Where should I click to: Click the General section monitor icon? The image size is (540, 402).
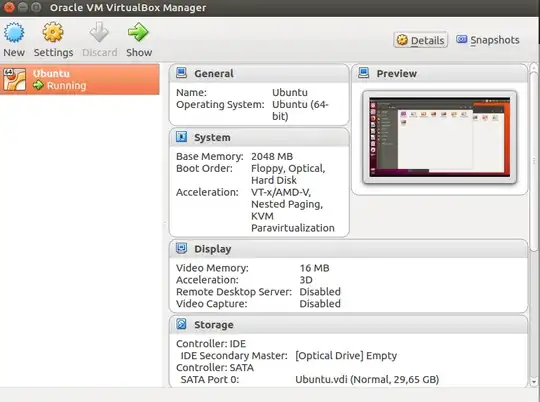point(181,73)
